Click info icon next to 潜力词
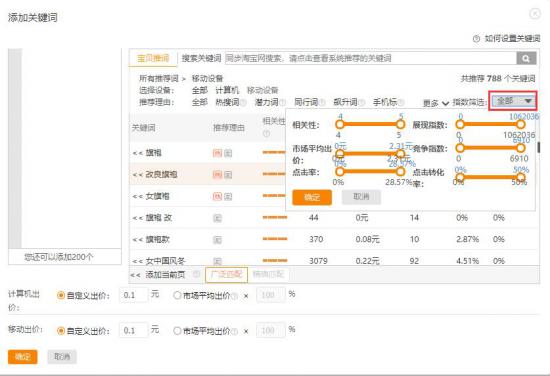The height and width of the screenshot is (376, 550). click(x=283, y=102)
